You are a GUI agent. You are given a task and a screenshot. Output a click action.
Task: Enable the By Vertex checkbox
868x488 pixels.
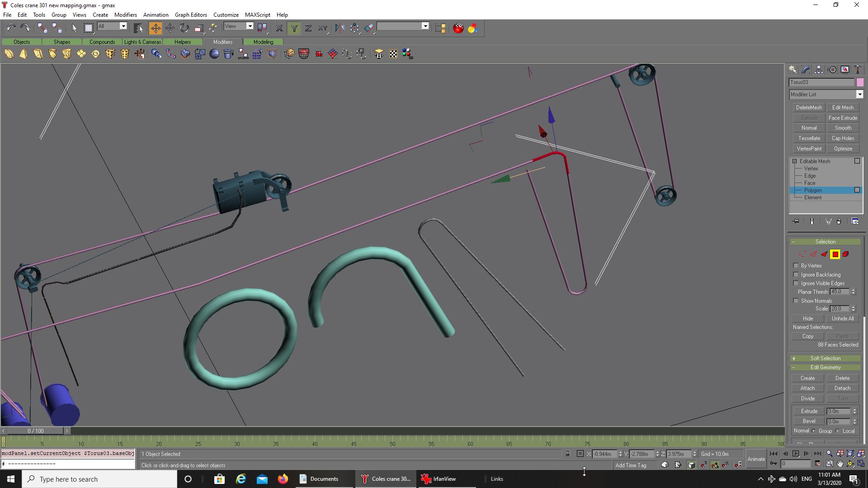click(796, 266)
